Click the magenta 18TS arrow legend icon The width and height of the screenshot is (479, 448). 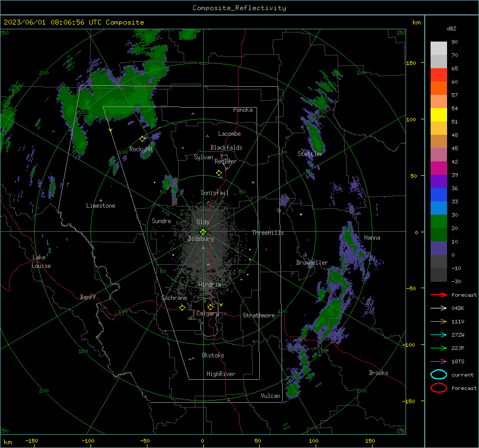439,362
